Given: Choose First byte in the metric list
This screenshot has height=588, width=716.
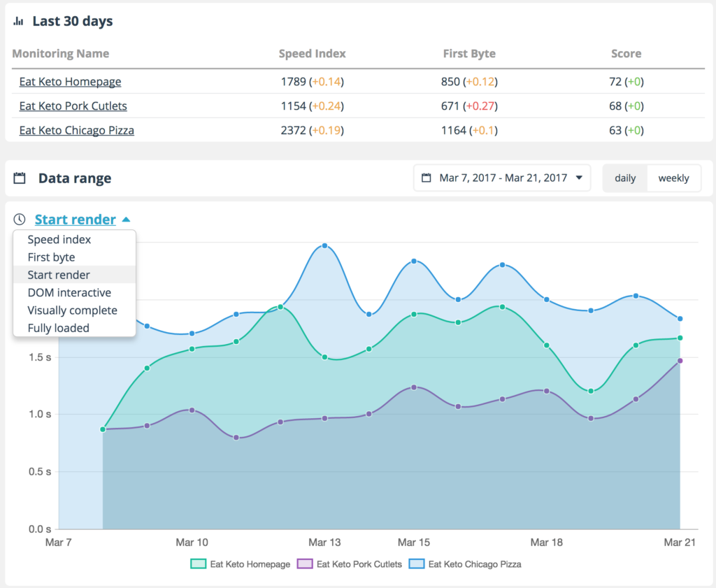Looking at the screenshot, I should (51, 257).
